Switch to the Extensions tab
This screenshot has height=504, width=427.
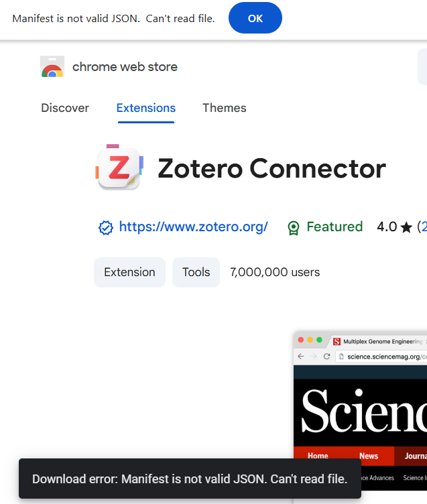146,108
